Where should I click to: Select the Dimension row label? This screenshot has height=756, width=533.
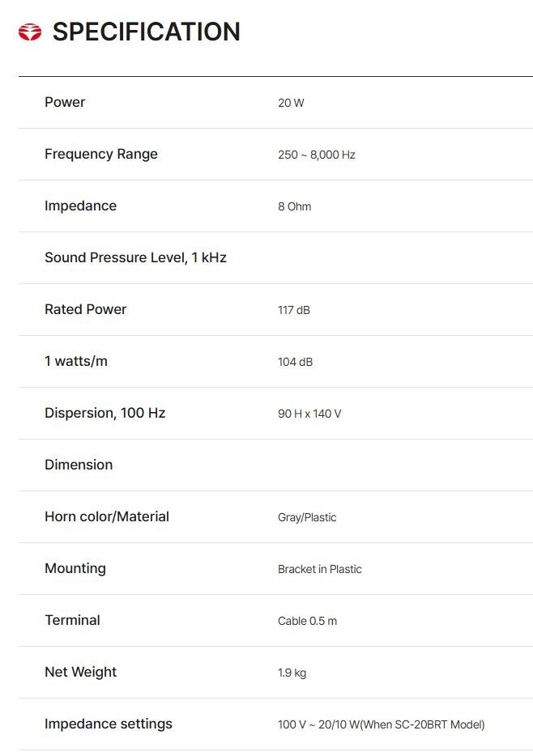click(79, 465)
